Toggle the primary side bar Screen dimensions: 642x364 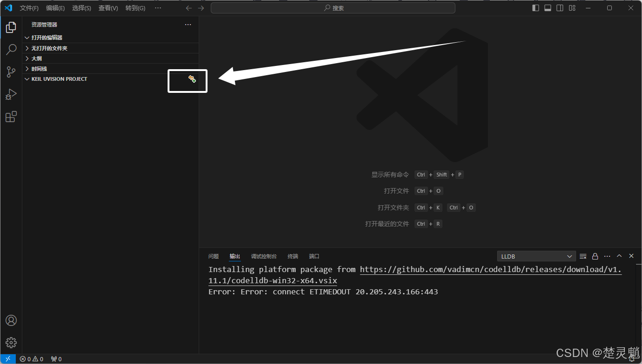tap(536, 8)
